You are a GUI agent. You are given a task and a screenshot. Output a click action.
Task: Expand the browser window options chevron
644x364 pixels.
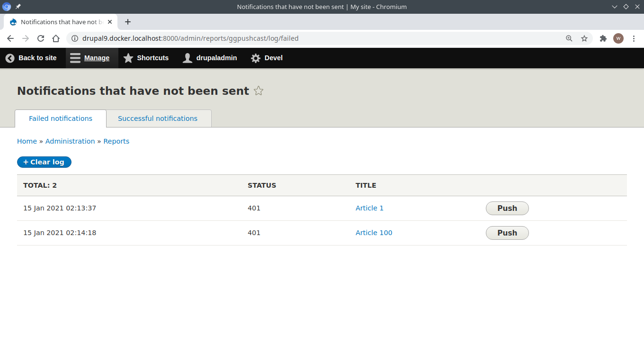tap(614, 7)
